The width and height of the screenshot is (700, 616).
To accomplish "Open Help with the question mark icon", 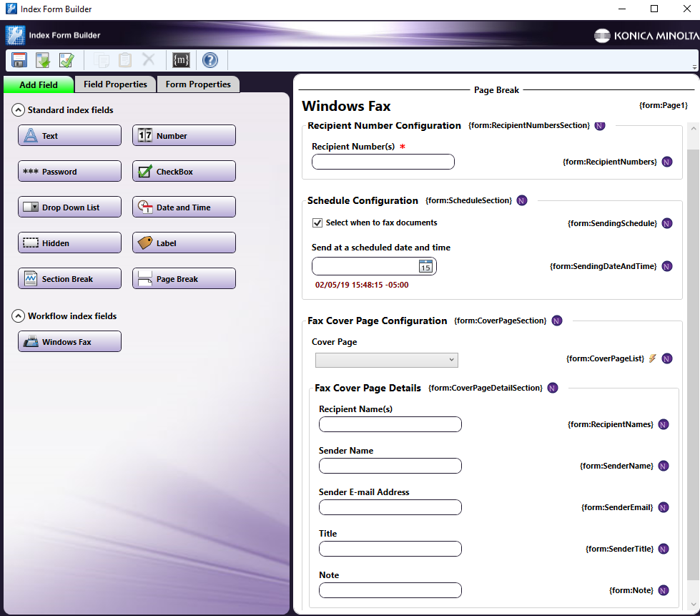I will 210,60.
